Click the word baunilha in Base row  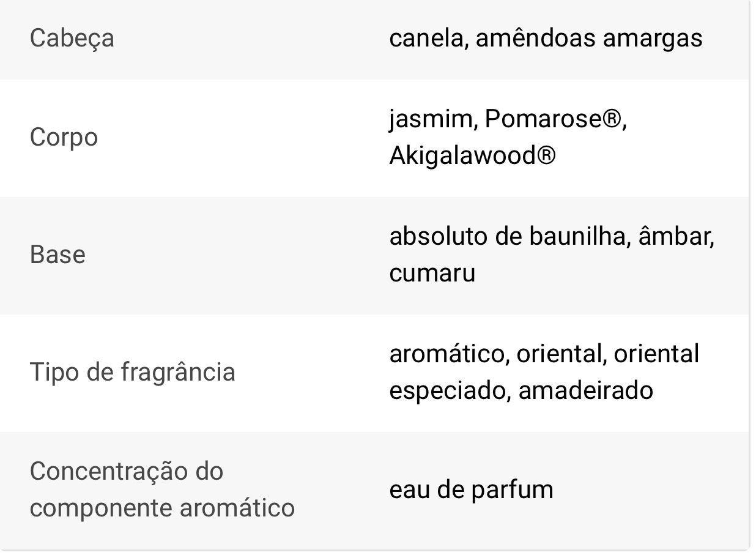tap(579, 237)
